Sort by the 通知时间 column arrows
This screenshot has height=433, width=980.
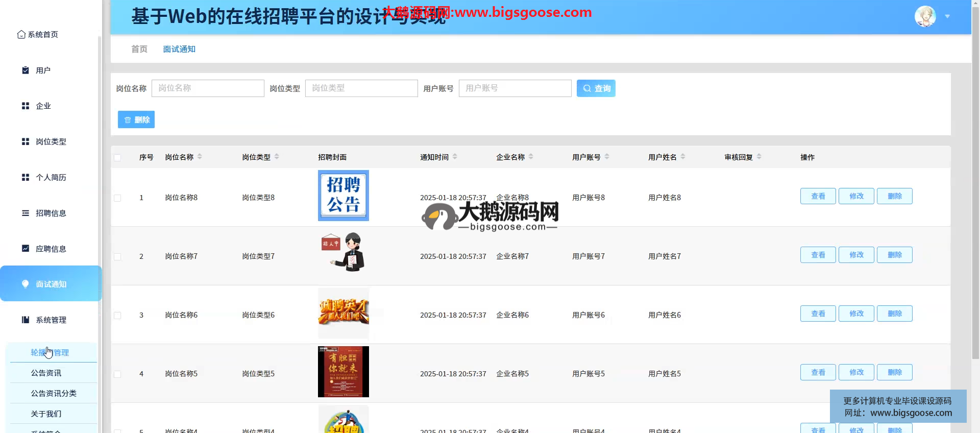click(x=455, y=157)
